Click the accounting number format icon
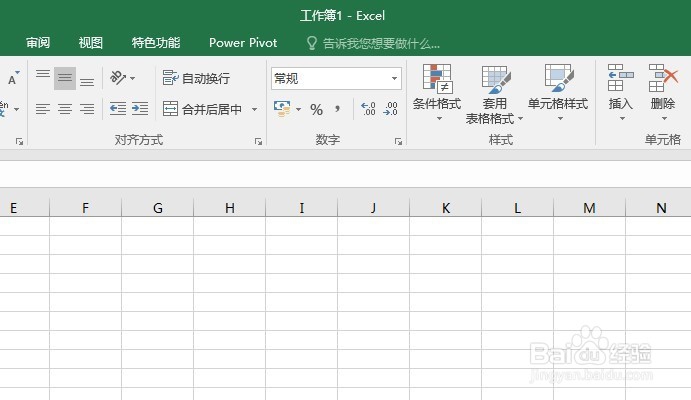Screen dimensions: 691x400 (x=282, y=109)
